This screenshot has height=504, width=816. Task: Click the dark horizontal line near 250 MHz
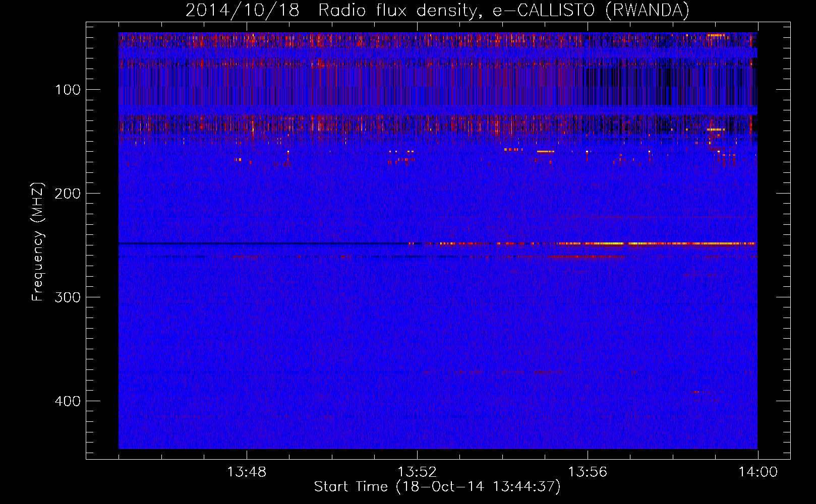click(252, 243)
